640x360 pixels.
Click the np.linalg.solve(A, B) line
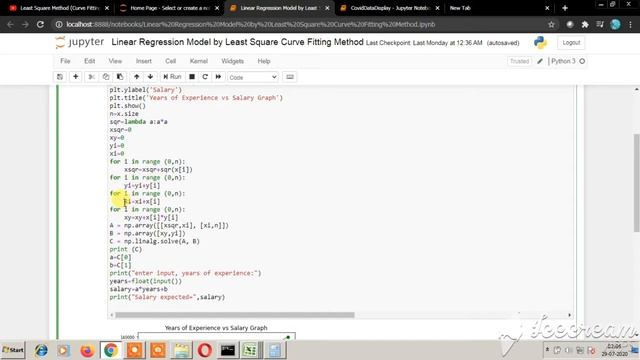155,241
